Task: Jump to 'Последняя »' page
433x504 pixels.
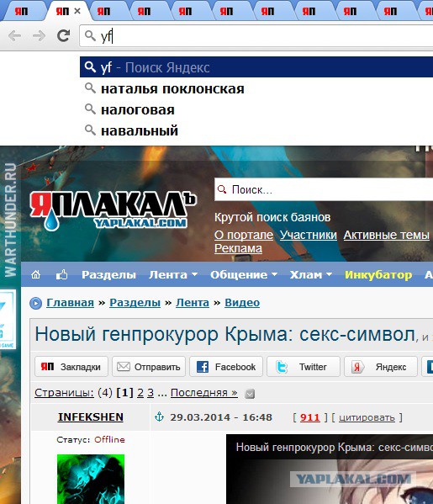Action: click(204, 393)
